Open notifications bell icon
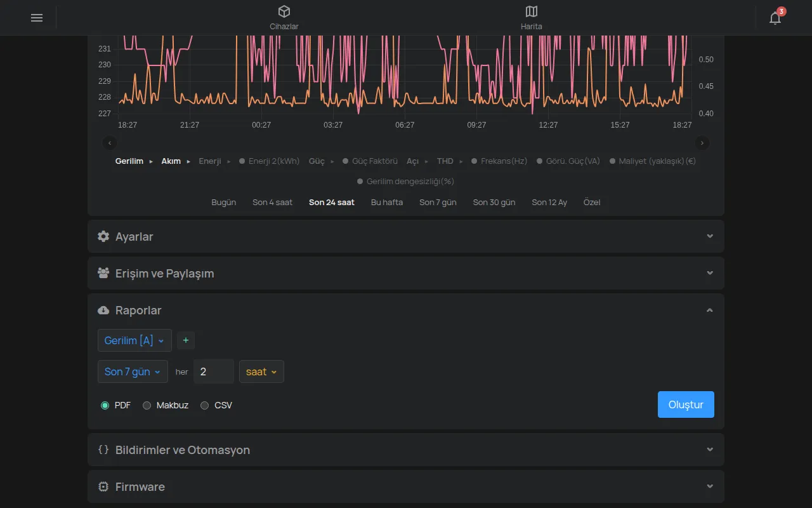812x508 pixels. [775, 18]
